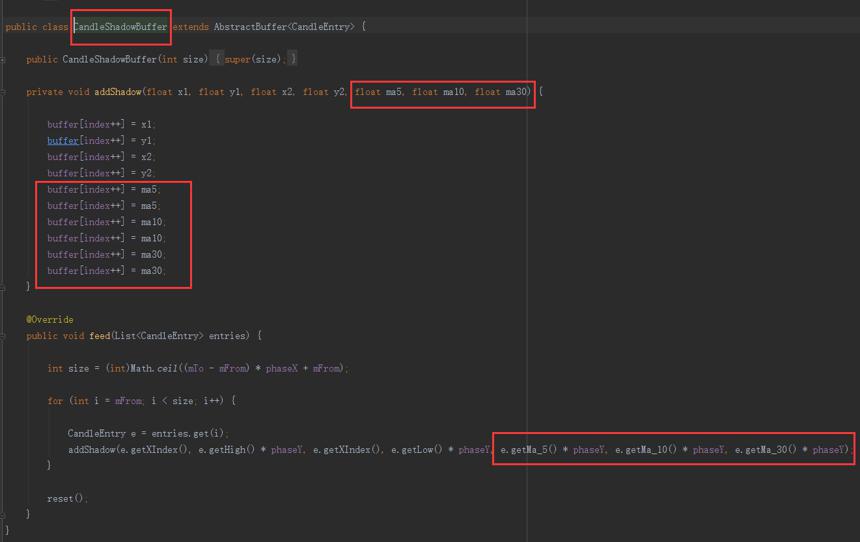Click the first buffer[index++] = ma30 line
Viewport: 860px width, 542px height.
(x=105, y=255)
